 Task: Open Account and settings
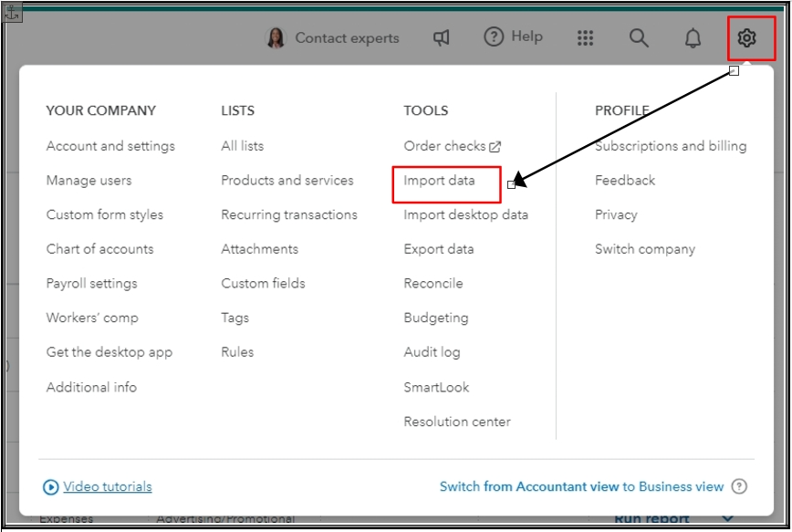point(110,146)
